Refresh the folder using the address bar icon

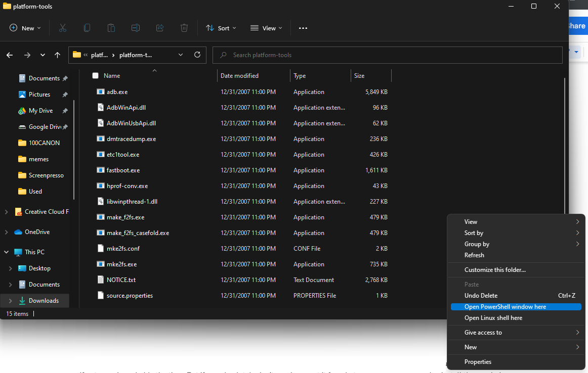coord(197,55)
